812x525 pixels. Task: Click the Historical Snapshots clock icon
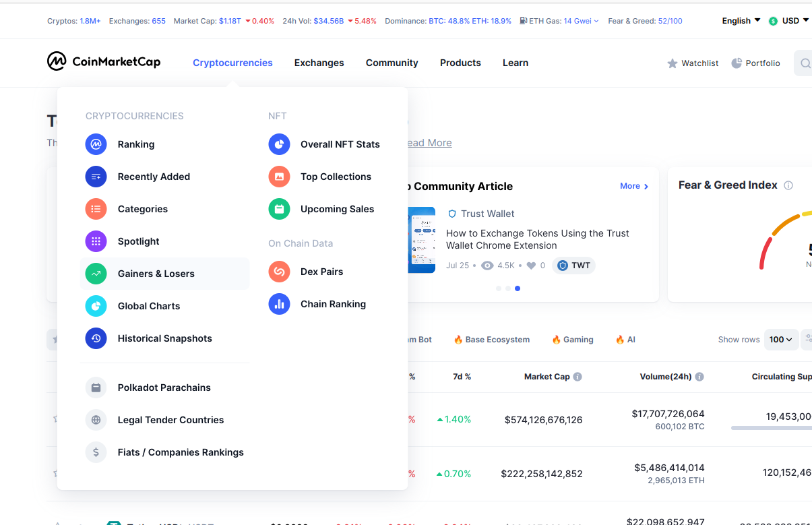tap(96, 338)
